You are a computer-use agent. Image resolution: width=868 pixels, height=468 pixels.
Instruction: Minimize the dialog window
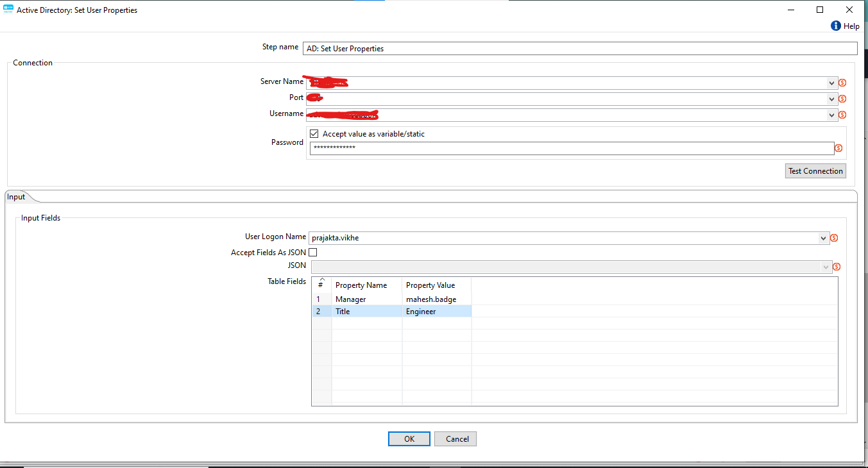click(x=790, y=10)
